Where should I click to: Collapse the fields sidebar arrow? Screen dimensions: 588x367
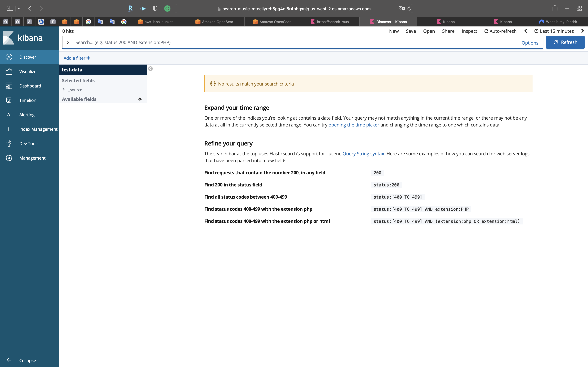coord(150,69)
